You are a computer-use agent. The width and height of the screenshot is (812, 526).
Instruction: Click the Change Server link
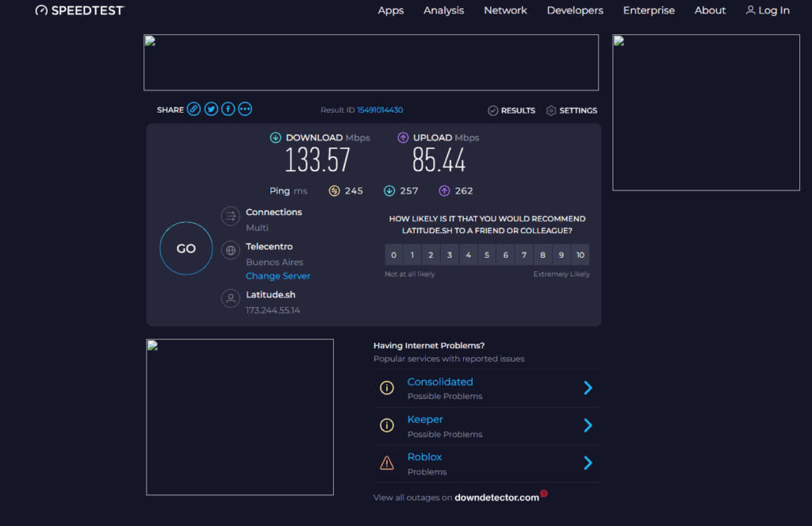tap(278, 276)
